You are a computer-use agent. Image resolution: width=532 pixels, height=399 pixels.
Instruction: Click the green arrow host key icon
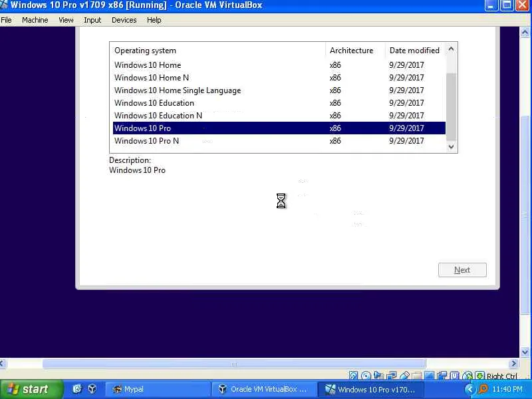(x=479, y=375)
